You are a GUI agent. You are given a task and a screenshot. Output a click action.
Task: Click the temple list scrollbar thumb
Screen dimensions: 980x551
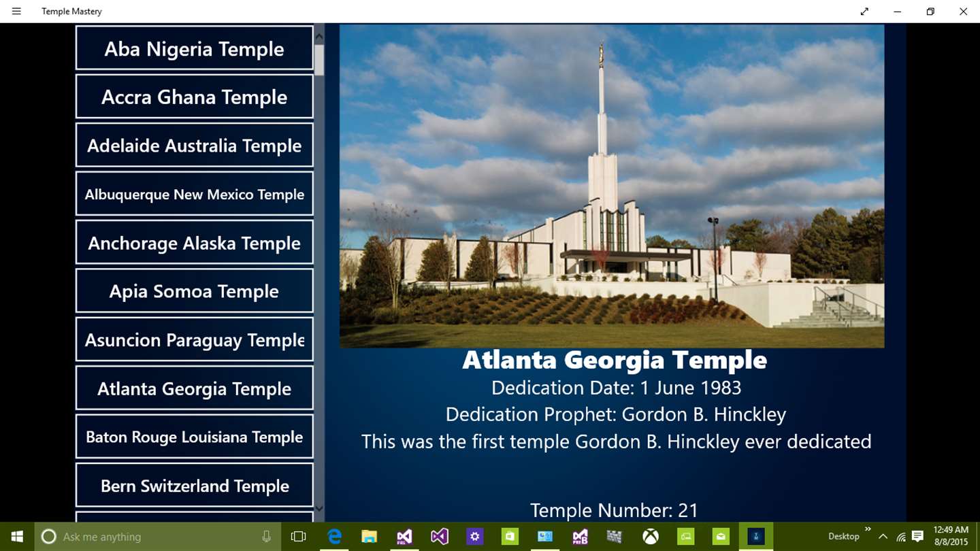pyautogui.click(x=319, y=59)
